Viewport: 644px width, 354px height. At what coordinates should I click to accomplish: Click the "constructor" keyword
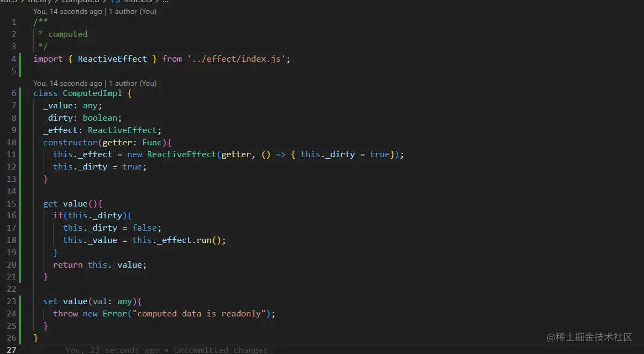70,143
